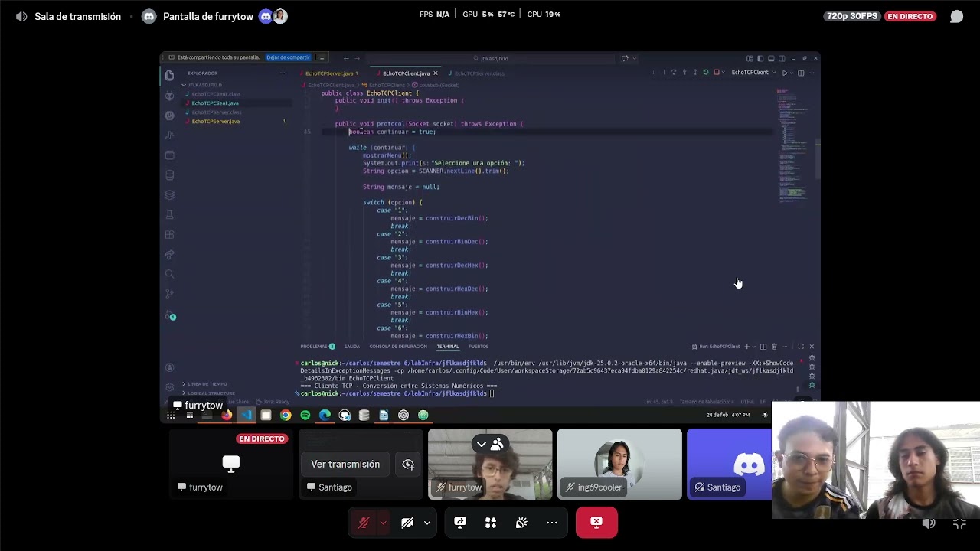The height and width of the screenshot is (551, 980).
Task: Select furrytow EN DIRECTO stream tile
Action: (230, 464)
